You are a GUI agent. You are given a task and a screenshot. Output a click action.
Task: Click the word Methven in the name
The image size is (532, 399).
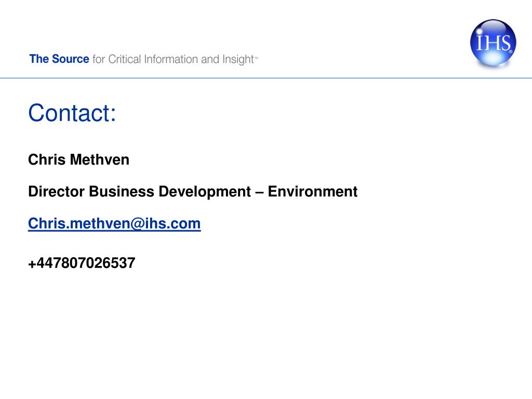tap(99, 159)
